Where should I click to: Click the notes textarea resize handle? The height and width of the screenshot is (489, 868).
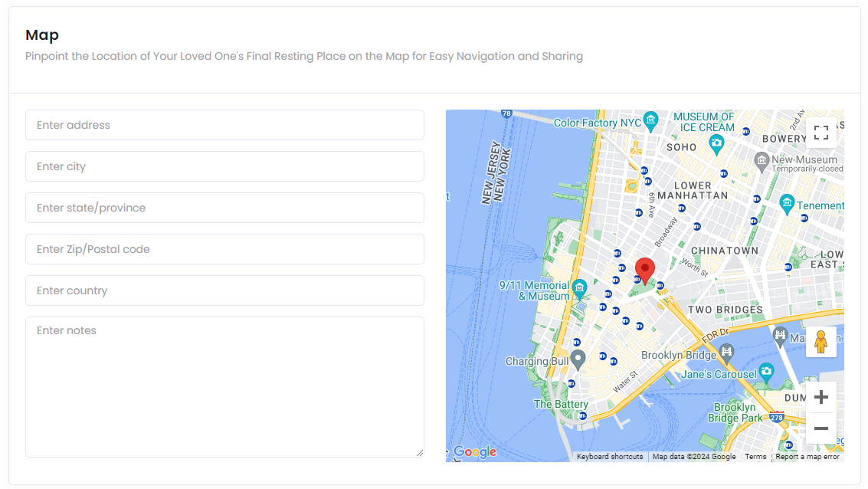420,453
